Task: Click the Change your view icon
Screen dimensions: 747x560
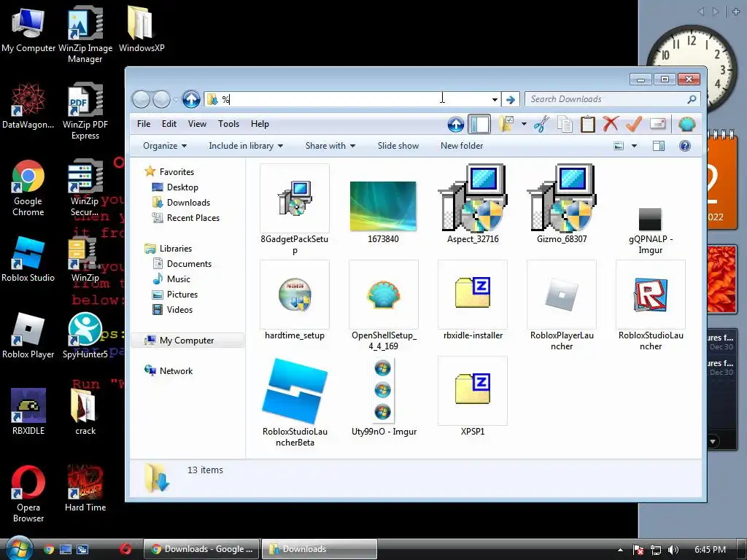Action: pyautogui.click(x=619, y=146)
